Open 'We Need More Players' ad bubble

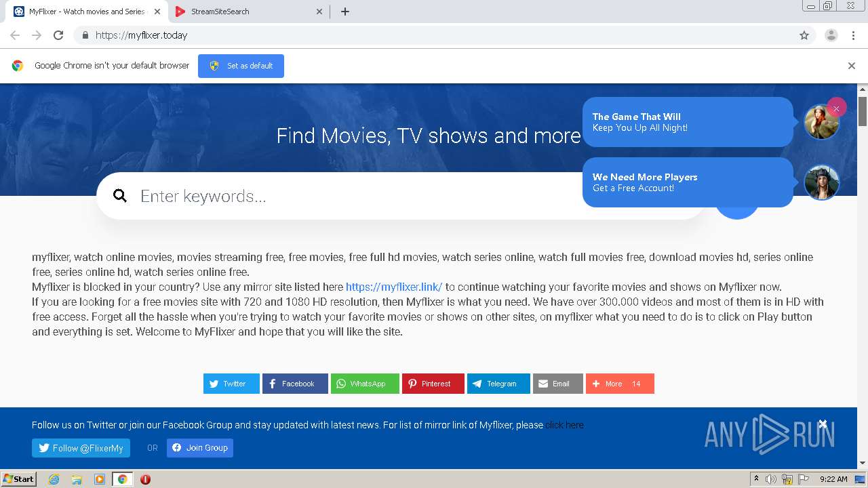tap(688, 182)
